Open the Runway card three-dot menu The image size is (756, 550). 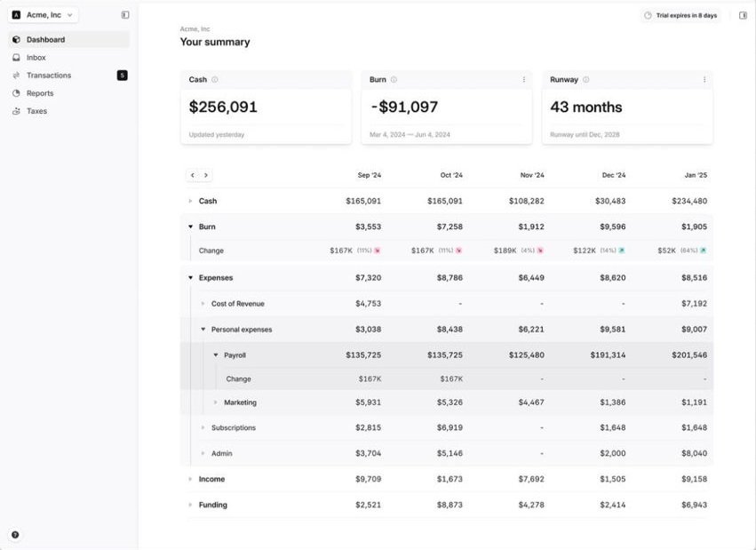704,80
